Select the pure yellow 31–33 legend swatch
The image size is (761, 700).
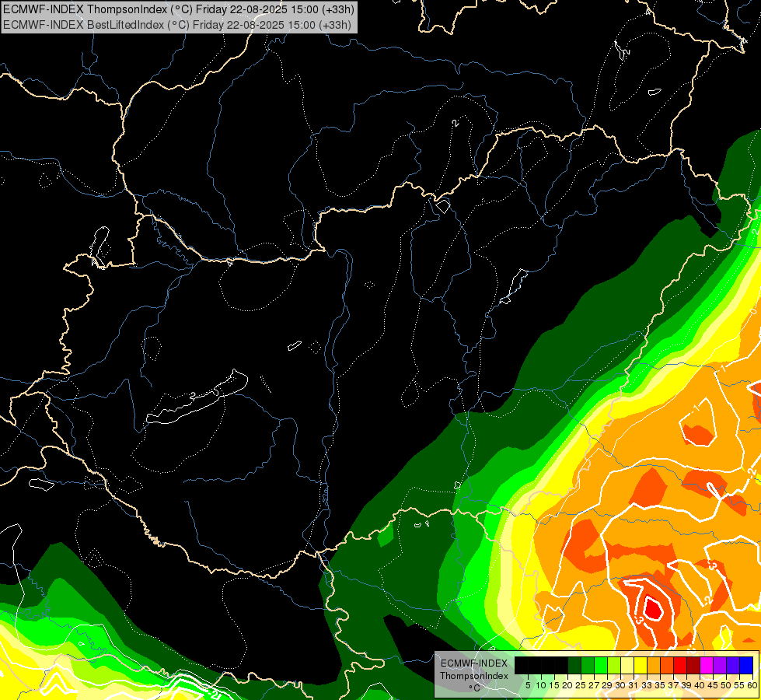coord(641,665)
